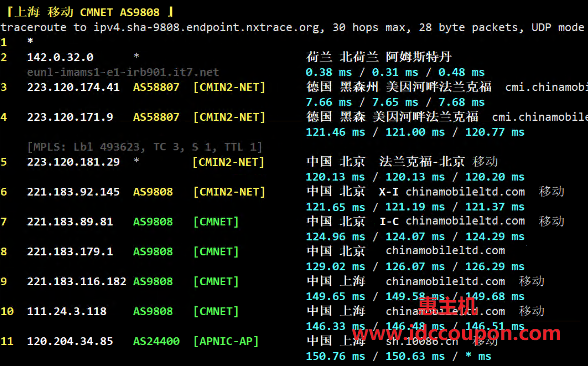Click the IP address 142.0.32.0
Screen dimensions: 588x366
60,57
